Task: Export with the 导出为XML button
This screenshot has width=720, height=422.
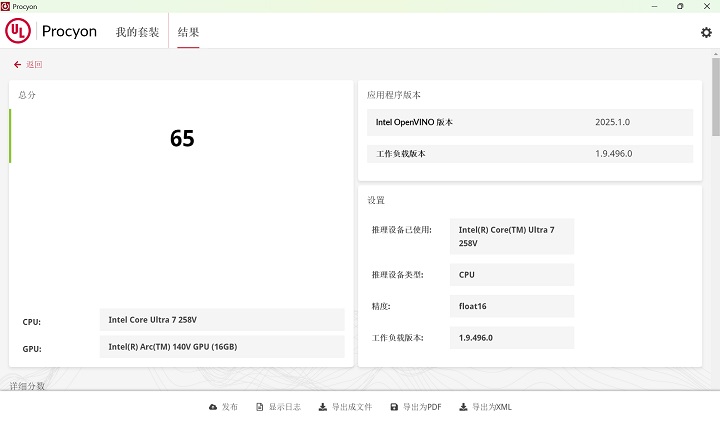Action: click(x=485, y=407)
